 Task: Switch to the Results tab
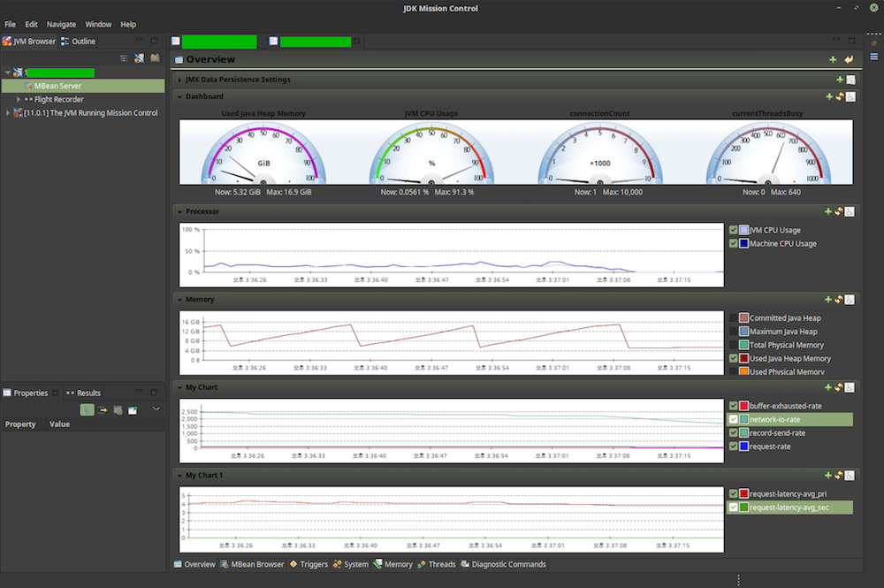[83, 393]
